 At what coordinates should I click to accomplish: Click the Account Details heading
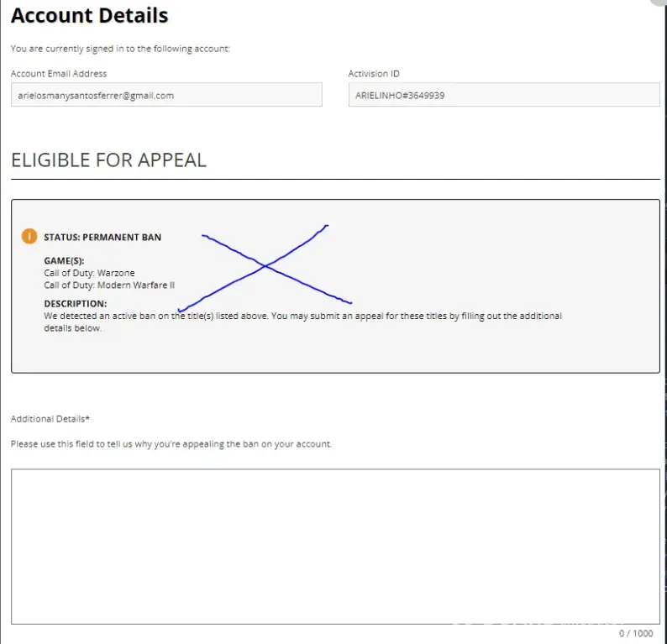pos(90,16)
